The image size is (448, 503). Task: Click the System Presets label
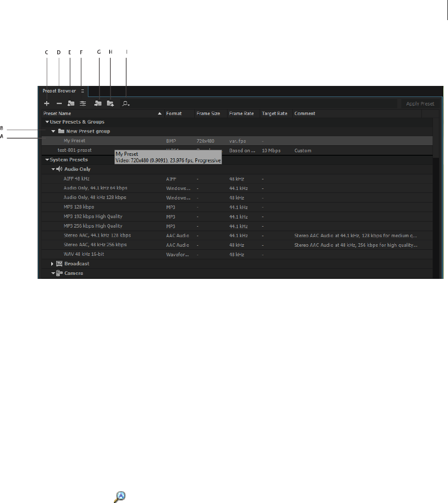pyautogui.click(x=69, y=160)
